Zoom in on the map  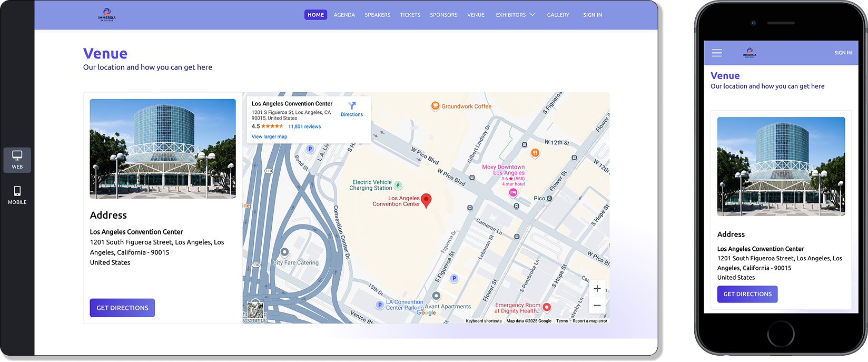coord(597,288)
